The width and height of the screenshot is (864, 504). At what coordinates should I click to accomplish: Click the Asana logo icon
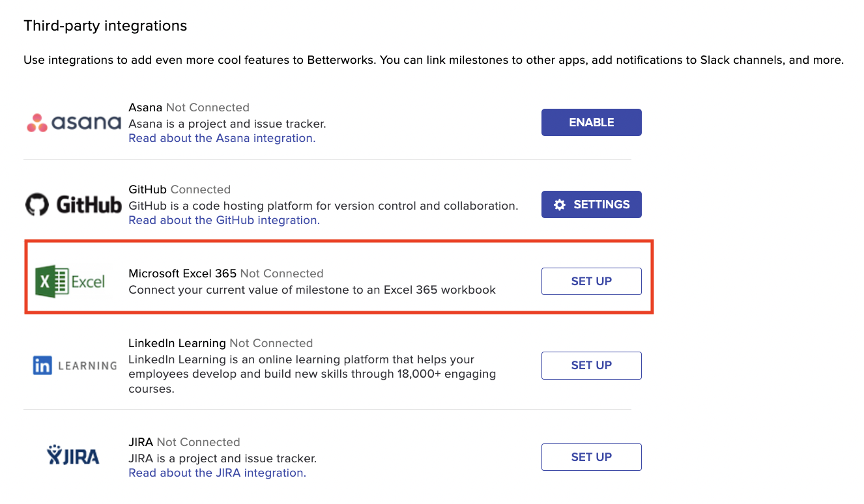[x=73, y=122]
